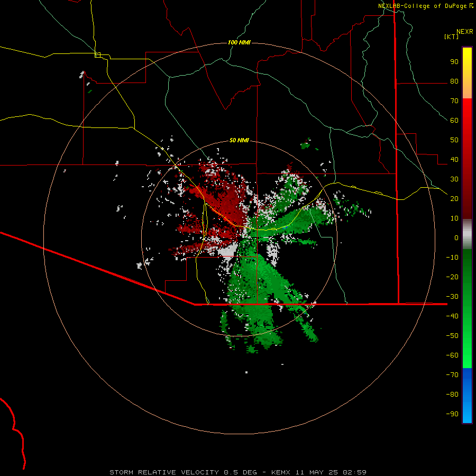Image resolution: width=476 pixels, height=476 pixels.
Task: Select the 40 value on the velocity scale
Action: pos(454,160)
